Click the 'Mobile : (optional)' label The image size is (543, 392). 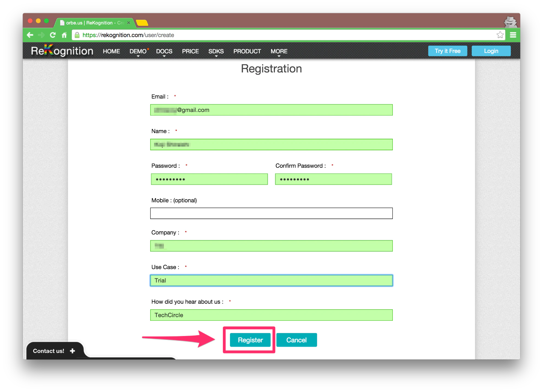coord(174,200)
